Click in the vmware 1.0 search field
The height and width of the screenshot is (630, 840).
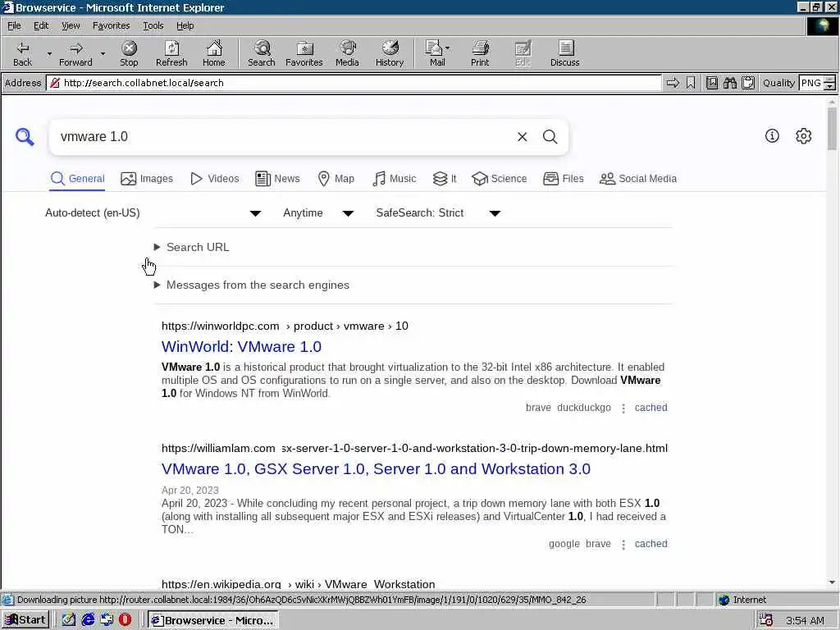pyautogui.click(x=284, y=137)
